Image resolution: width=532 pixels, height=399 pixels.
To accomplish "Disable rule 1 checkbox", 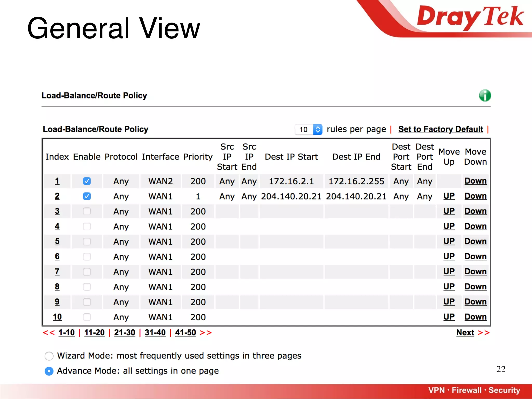I will coord(87,181).
